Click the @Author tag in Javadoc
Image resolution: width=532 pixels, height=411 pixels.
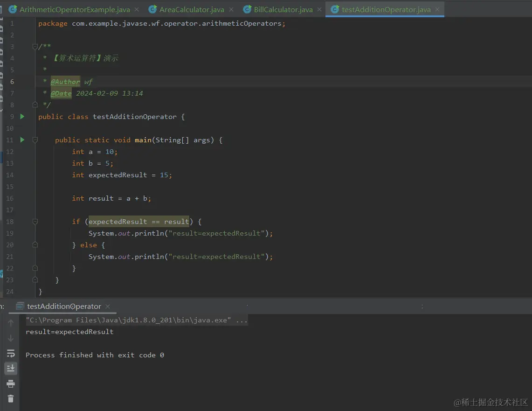(x=65, y=82)
